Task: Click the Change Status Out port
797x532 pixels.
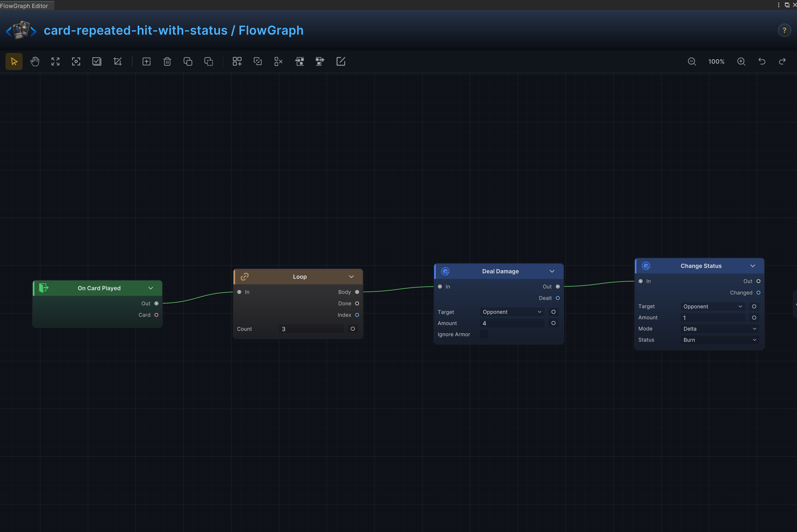Action: point(758,281)
